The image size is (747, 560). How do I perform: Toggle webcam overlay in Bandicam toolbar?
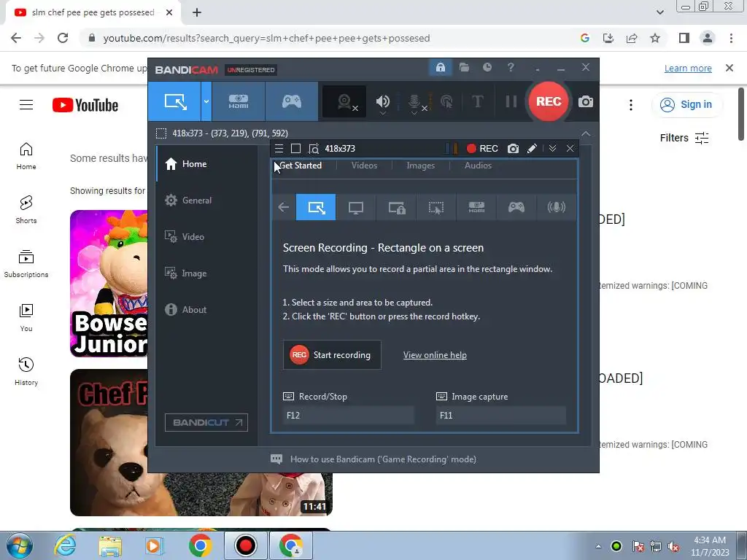point(345,101)
